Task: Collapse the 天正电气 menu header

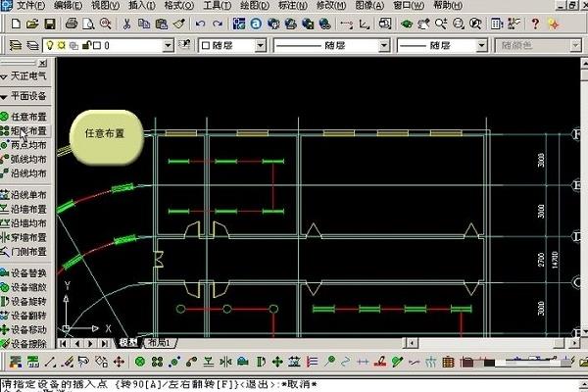Action: click(x=24, y=76)
